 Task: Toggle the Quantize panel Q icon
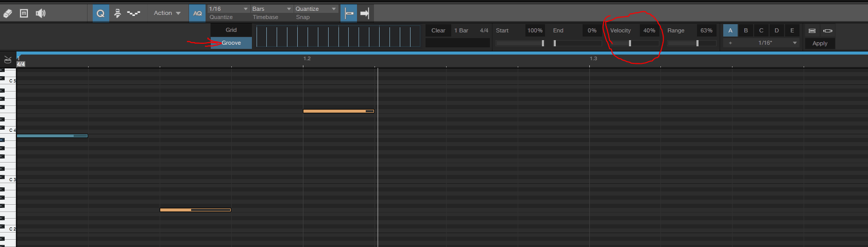pos(100,13)
